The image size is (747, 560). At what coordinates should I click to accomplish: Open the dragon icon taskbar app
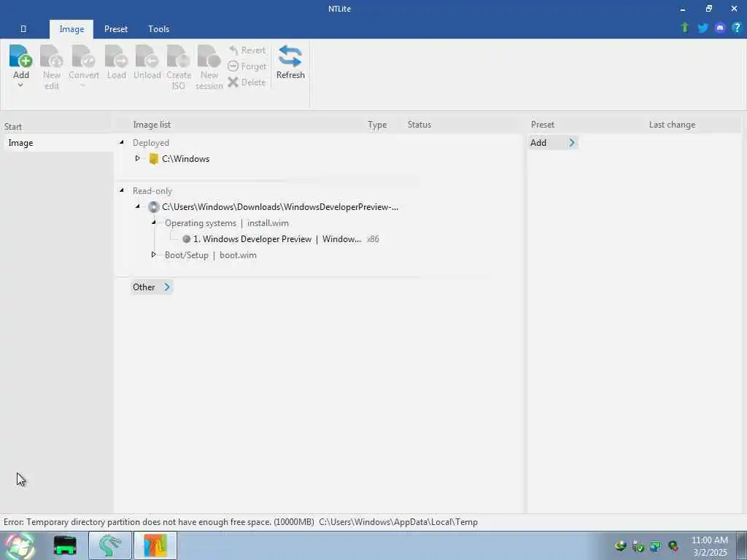[x=111, y=545]
